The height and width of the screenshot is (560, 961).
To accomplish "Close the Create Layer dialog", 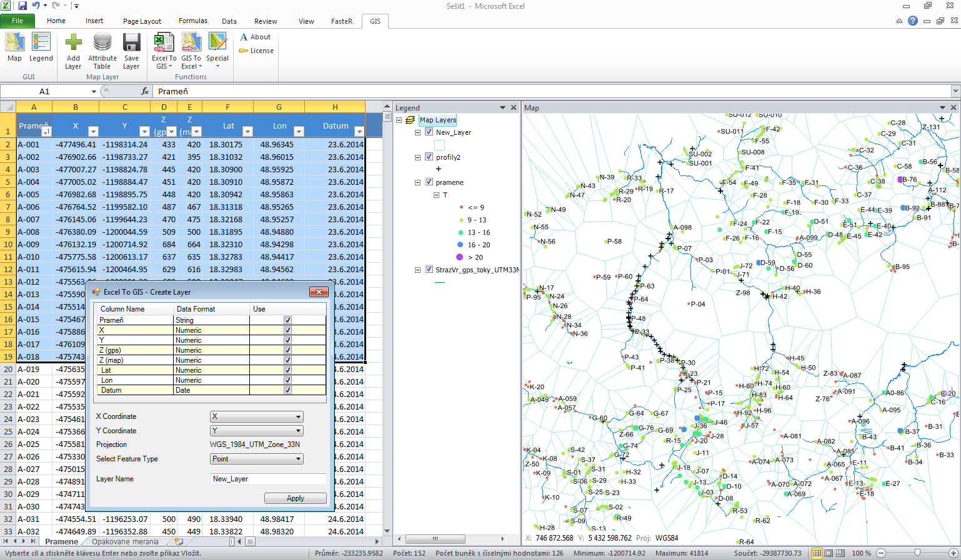I will pos(319,292).
